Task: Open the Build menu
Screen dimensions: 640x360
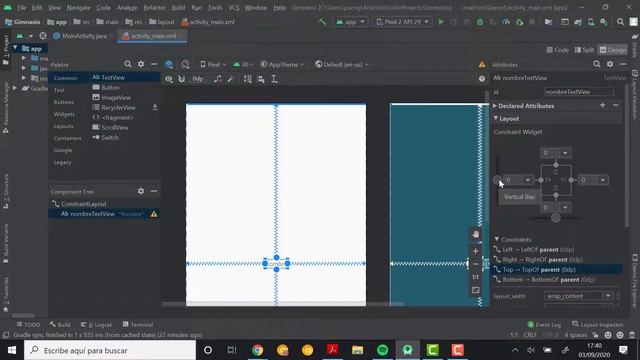Action: [178, 8]
